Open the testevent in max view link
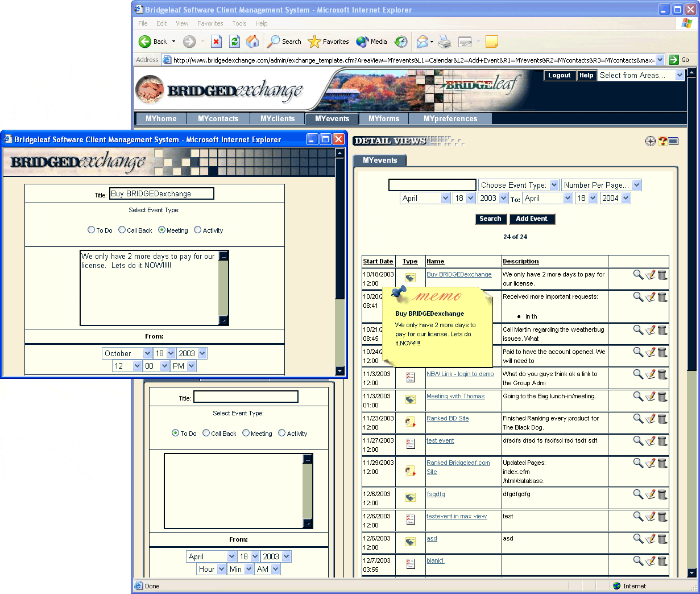 [457, 516]
